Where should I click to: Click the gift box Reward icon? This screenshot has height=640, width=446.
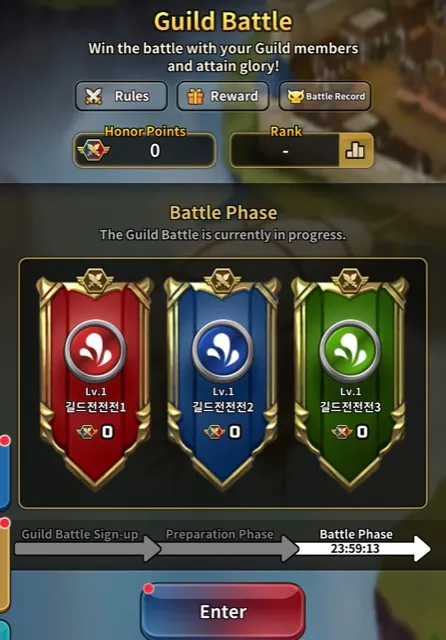point(195,96)
